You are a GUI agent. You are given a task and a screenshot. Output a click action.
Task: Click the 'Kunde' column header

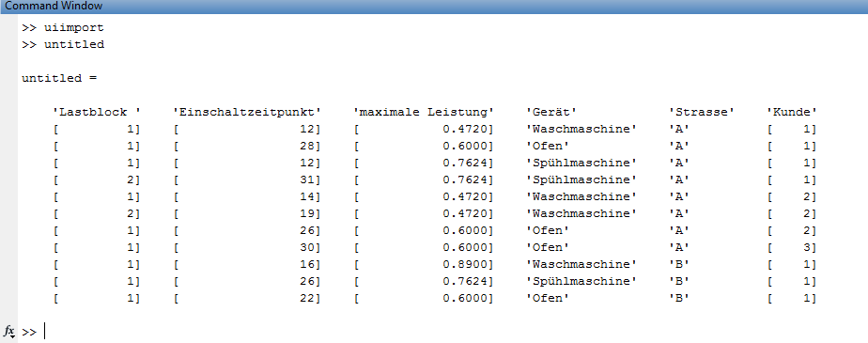792,112
